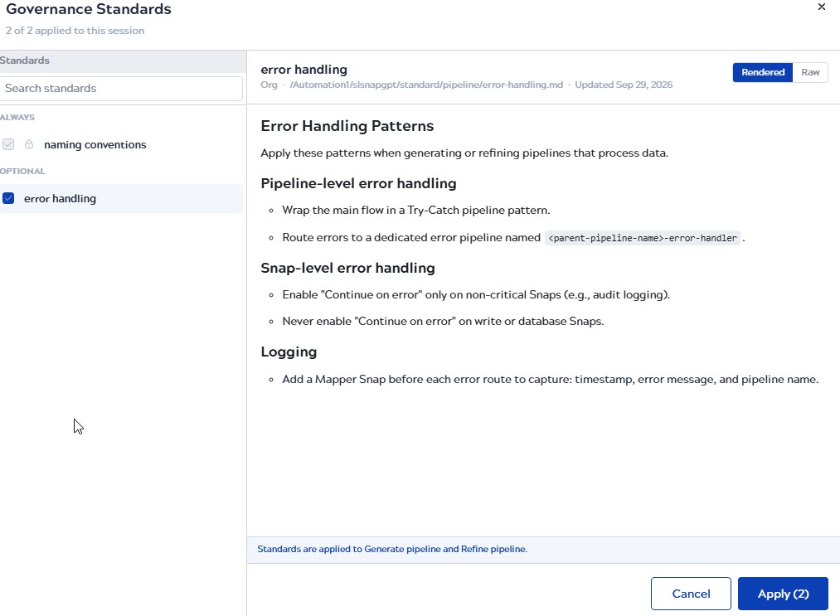Screen dimensions: 840x616
Task: Click the lock icon beside naming conventions
Action: [29, 144]
